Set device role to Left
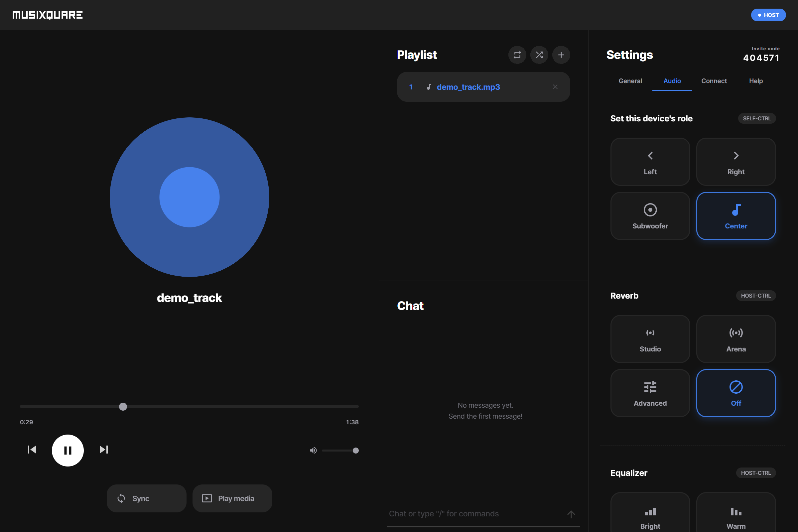The height and width of the screenshot is (532, 798). coord(650,162)
